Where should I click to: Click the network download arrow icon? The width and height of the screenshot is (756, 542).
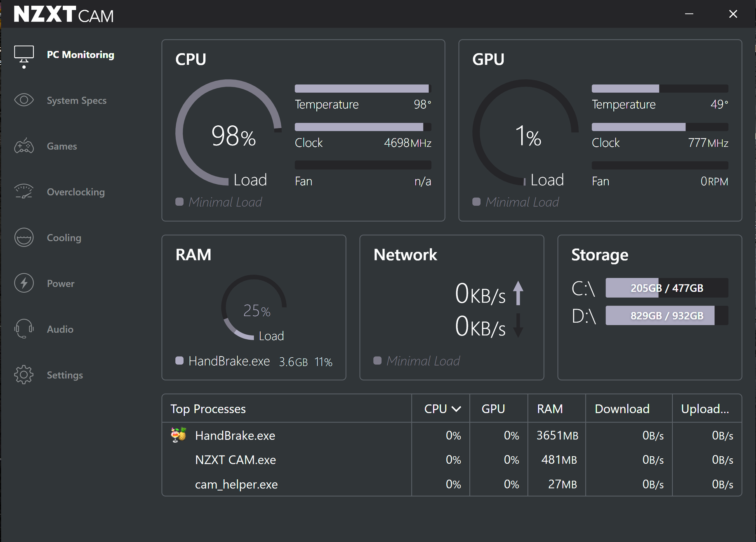point(518,326)
